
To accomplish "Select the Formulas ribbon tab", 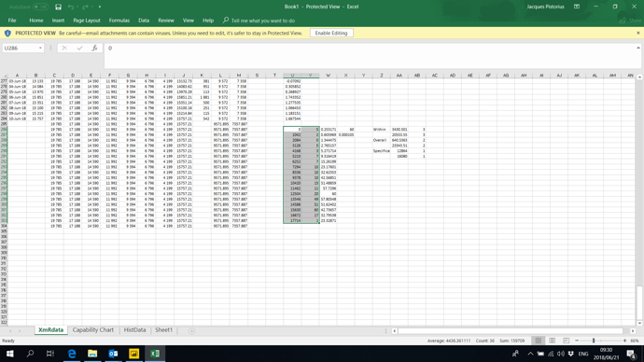I will tap(119, 21).
